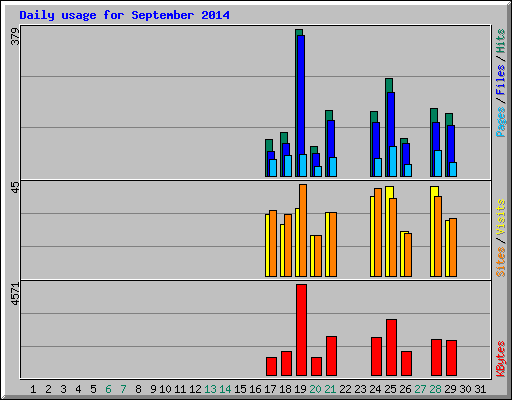The height and width of the screenshot is (400, 512).
Task: Click the blue files bar for day 25
Action: pyautogui.click(x=391, y=119)
